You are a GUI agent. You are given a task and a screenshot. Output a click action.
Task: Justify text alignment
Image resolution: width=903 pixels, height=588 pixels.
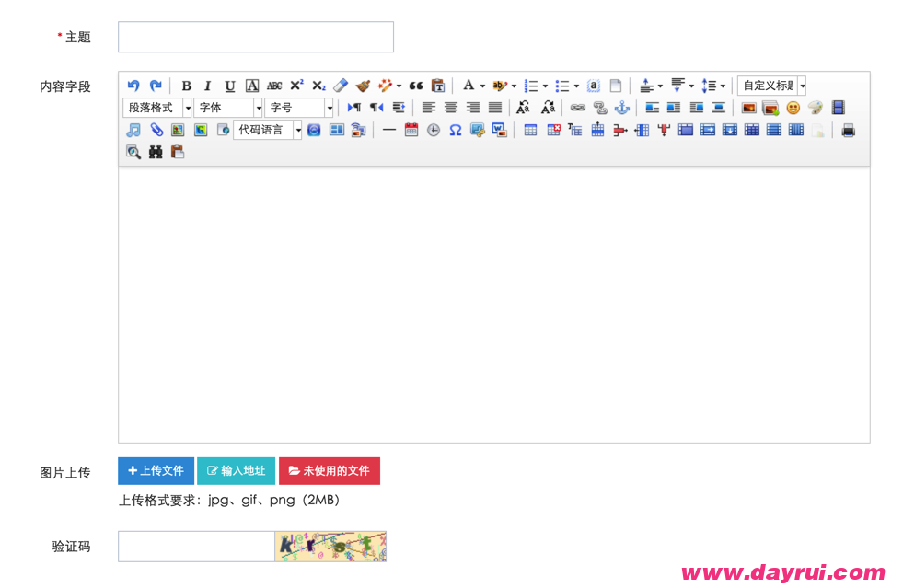(x=494, y=108)
